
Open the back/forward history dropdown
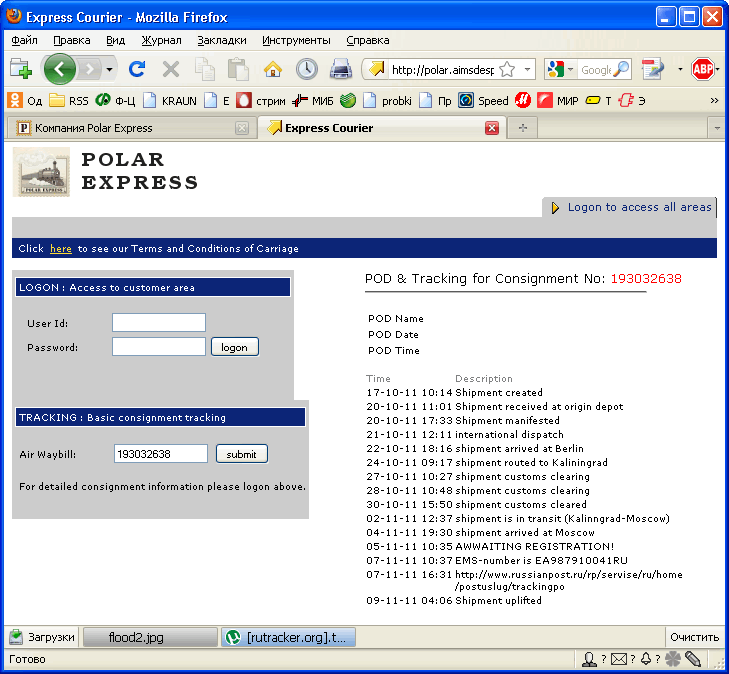(x=109, y=70)
